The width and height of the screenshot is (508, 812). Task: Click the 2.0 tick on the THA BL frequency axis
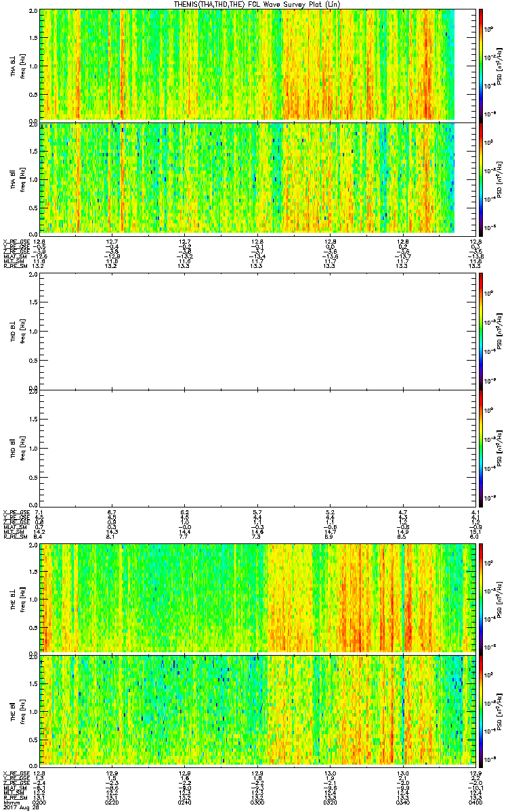(x=33, y=12)
